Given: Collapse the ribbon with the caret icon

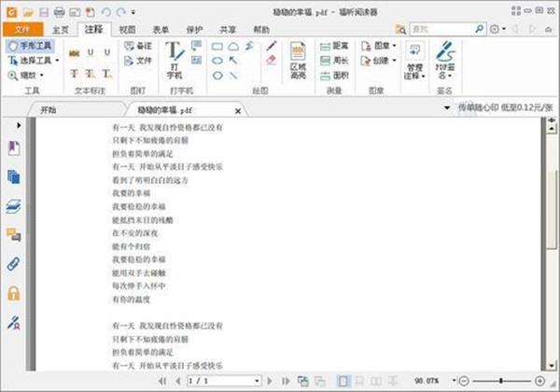Looking at the screenshot, I should [548, 29].
